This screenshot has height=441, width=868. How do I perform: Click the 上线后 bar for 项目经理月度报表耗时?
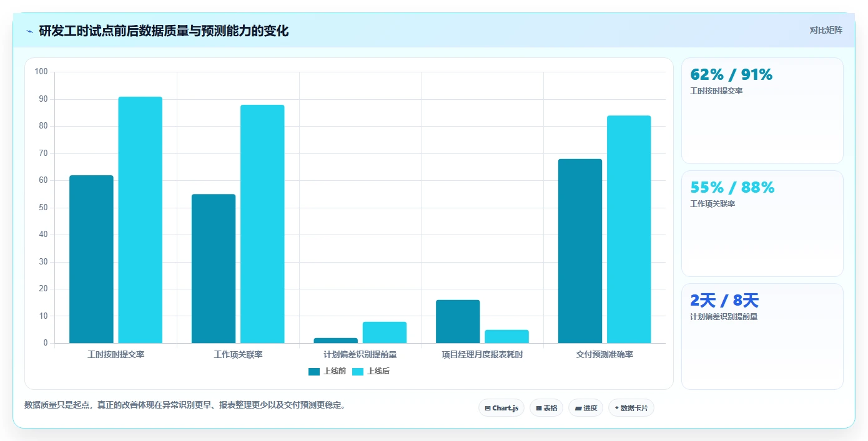tap(507, 336)
